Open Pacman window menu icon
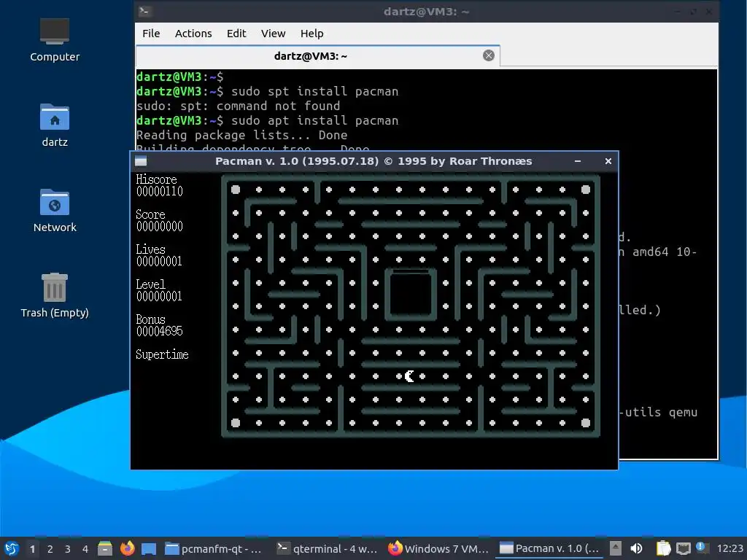This screenshot has width=747, height=560. pos(141,161)
